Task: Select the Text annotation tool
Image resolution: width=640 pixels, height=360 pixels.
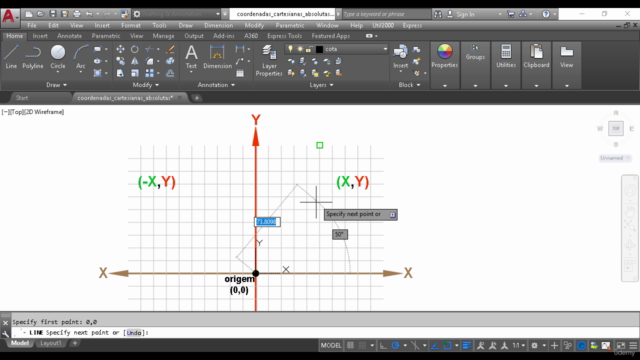Action: [x=191, y=57]
